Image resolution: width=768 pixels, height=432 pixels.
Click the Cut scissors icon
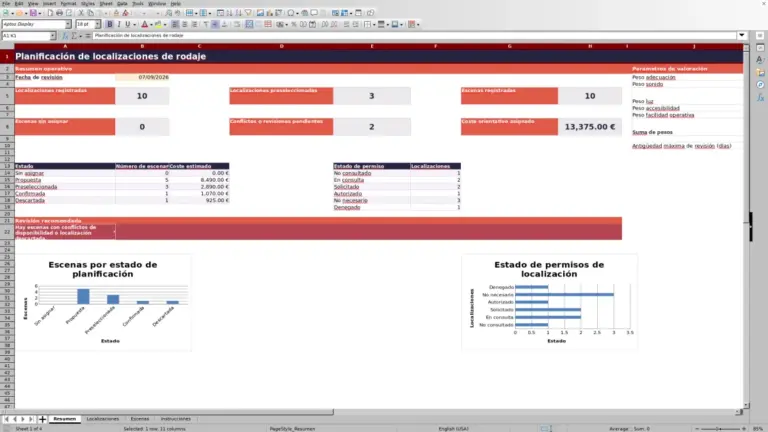click(81, 13)
